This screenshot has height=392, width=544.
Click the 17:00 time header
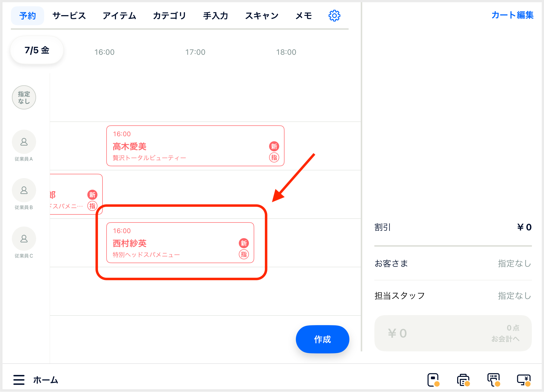point(195,52)
